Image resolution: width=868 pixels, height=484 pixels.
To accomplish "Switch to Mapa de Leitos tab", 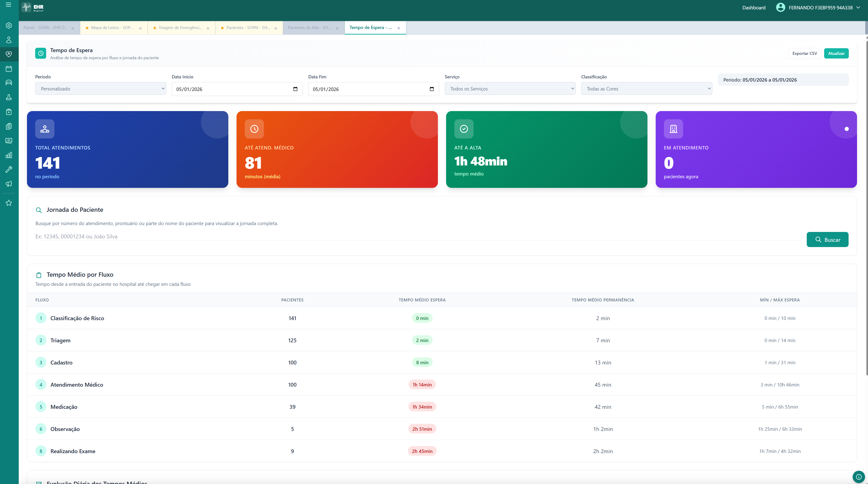I will point(112,28).
